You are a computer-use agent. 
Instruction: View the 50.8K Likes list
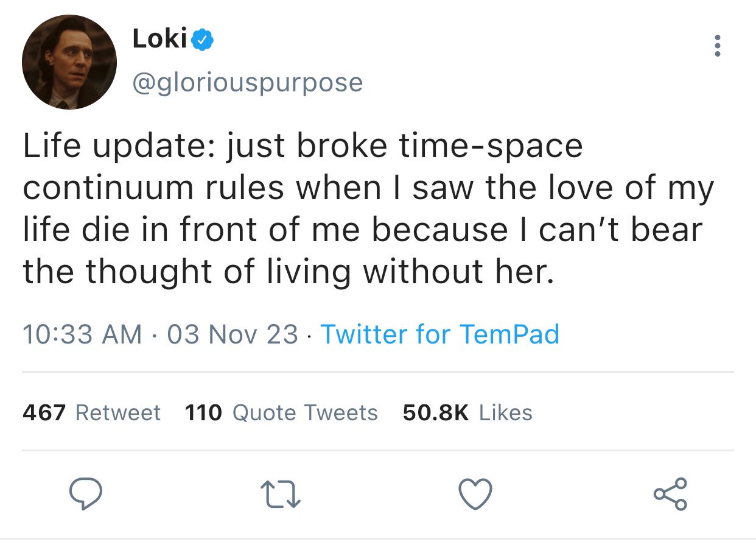467,413
